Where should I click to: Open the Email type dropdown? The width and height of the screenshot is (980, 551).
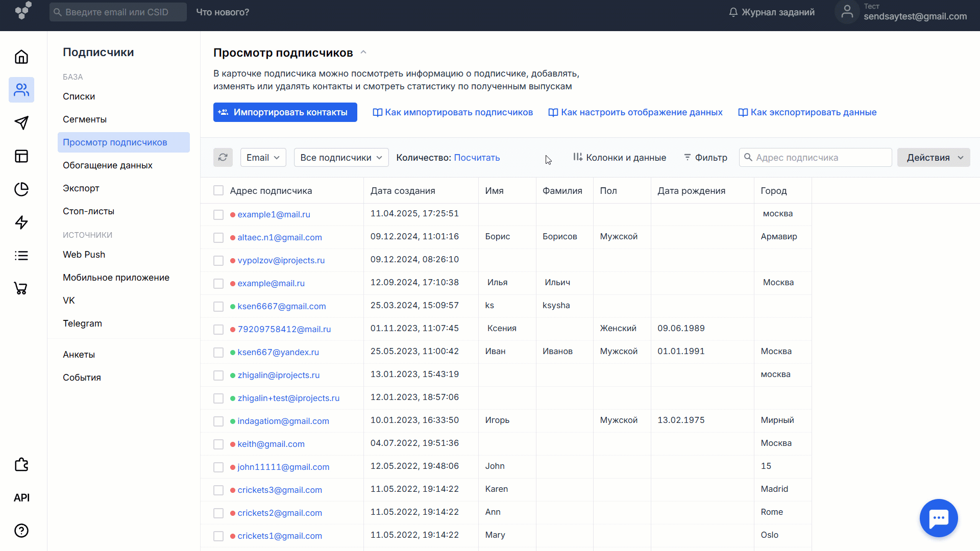click(263, 158)
